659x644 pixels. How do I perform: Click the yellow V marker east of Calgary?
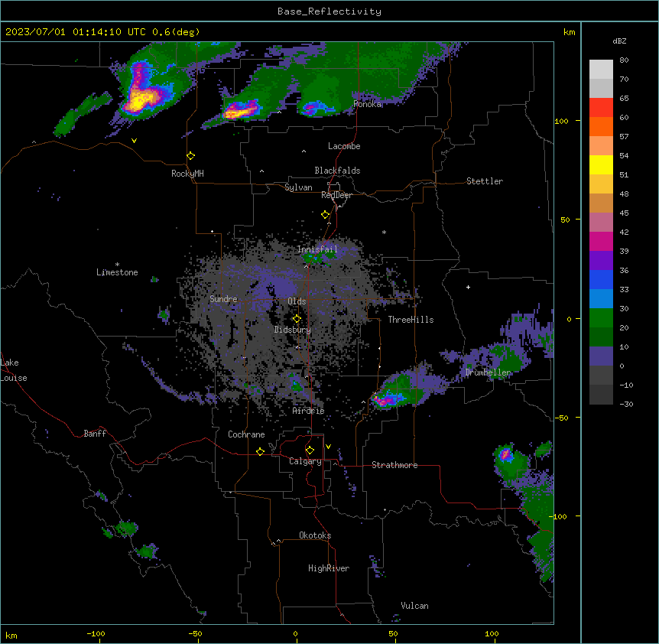click(x=328, y=447)
